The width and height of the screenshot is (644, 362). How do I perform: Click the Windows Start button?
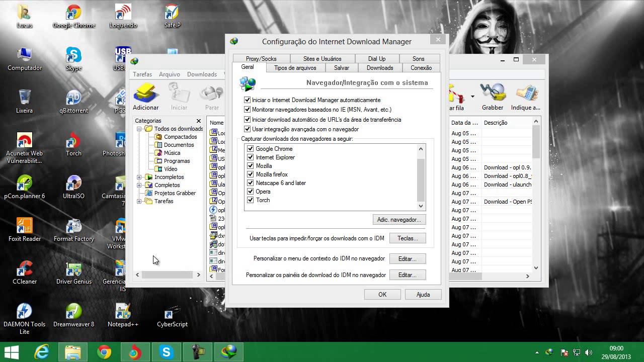point(12,352)
